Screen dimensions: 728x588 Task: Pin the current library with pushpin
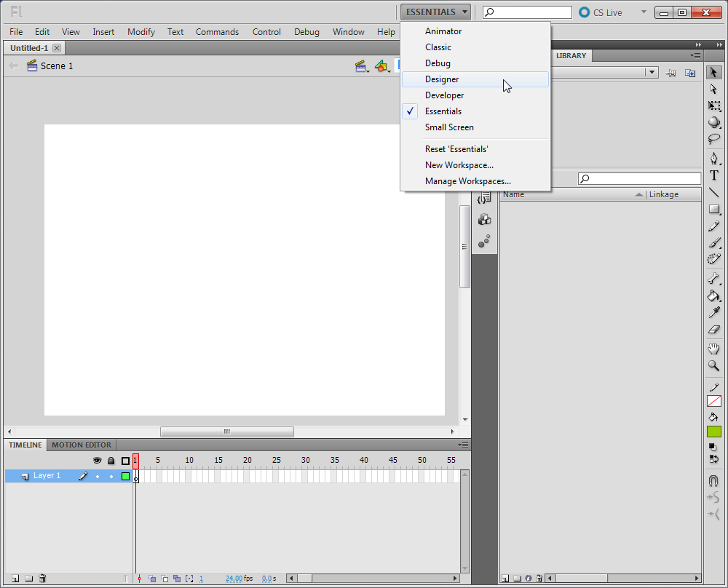pos(670,73)
